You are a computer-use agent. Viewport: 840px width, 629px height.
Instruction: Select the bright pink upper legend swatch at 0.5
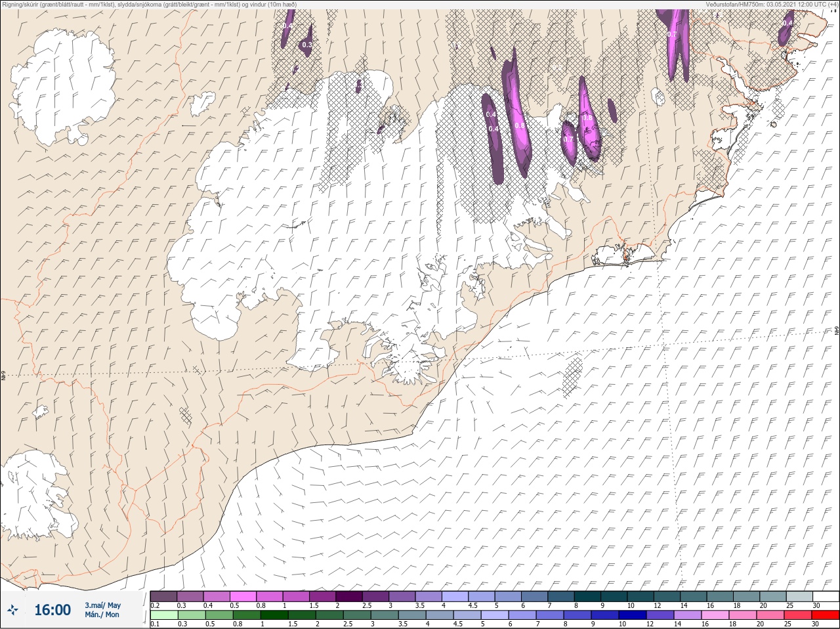point(243,597)
